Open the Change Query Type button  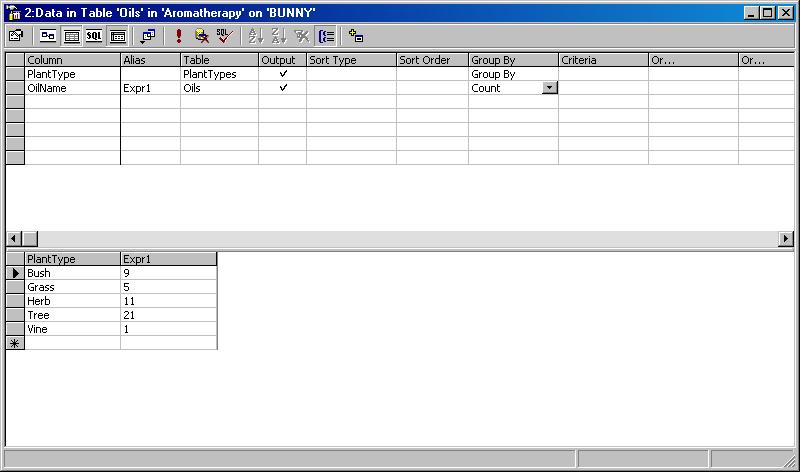tap(148, 36)
